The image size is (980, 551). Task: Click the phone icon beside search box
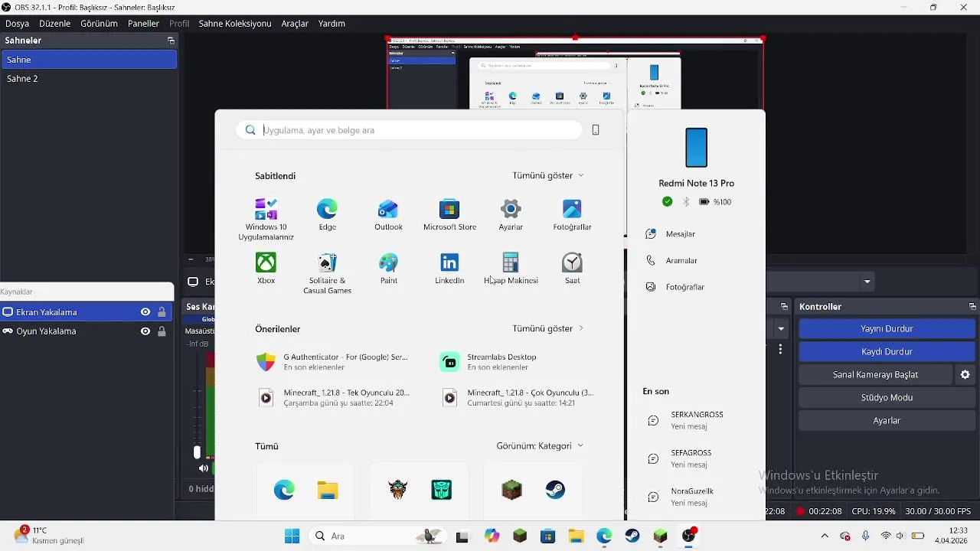tap(596, 130)
